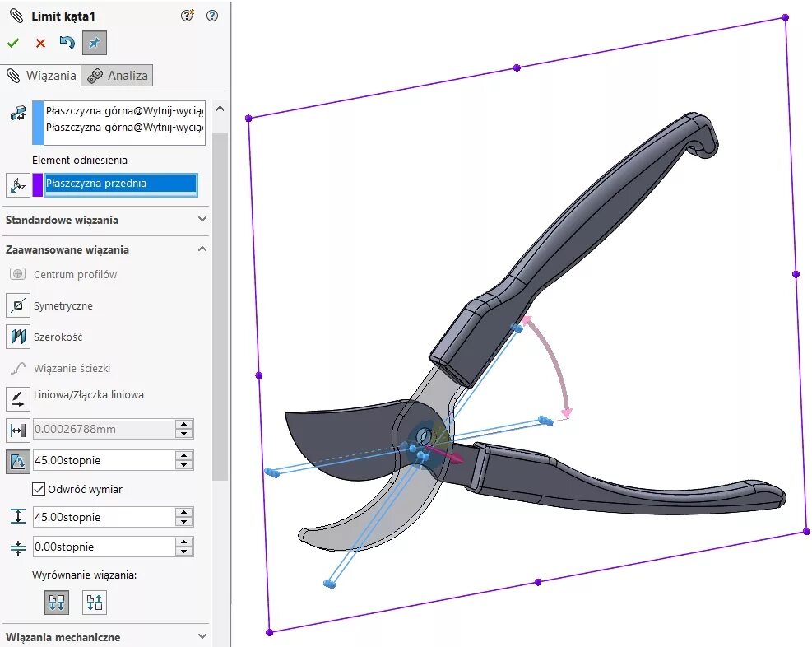
Task: Increase the maximum angle value
Action: click(x=183, y=512)
